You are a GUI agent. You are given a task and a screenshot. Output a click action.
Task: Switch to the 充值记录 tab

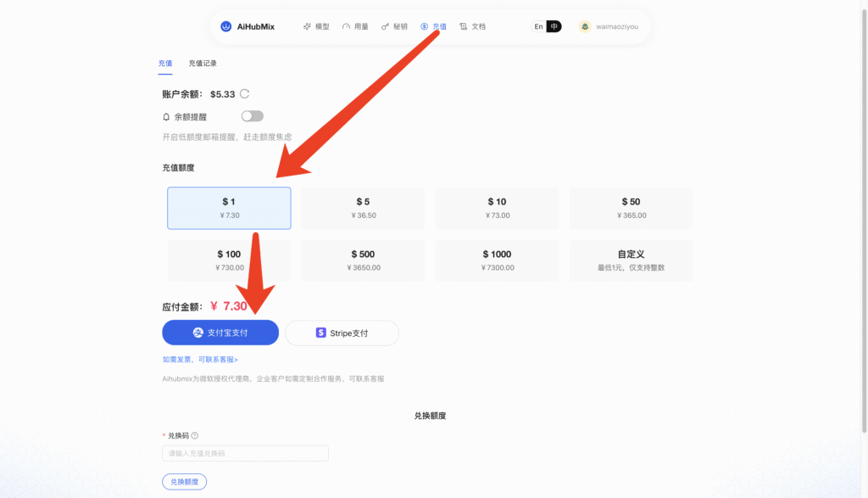203,63
